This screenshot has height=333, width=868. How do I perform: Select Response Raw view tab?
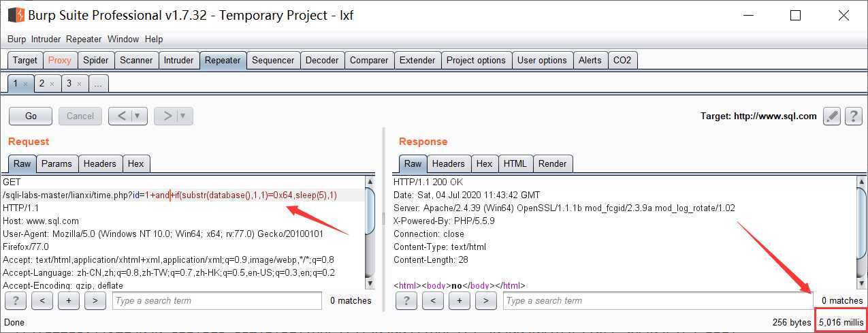coord(413,163)
